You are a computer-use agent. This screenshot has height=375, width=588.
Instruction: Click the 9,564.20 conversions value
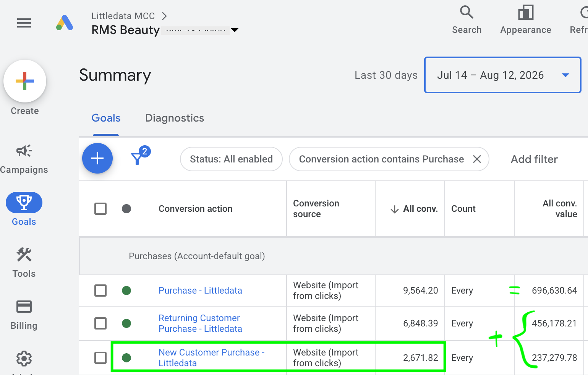pos(420,291)
